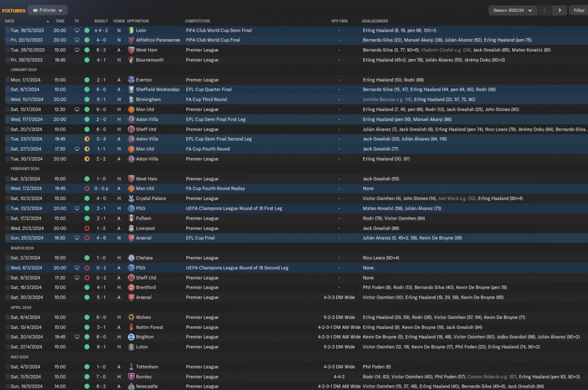Click the green win indicator for Everton match
This screenshot has height=390, width=588.
pyautogui.click(x=87, y=80)
